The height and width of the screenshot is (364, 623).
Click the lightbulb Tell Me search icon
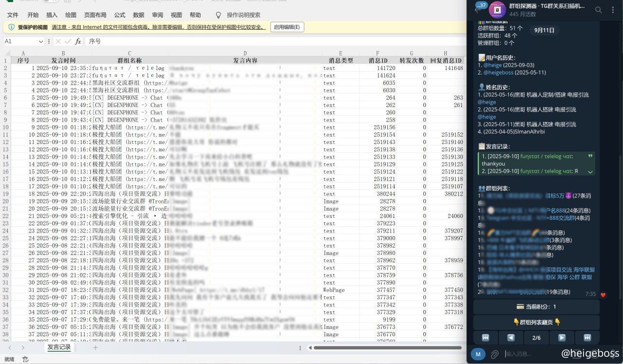pos(218,15)
